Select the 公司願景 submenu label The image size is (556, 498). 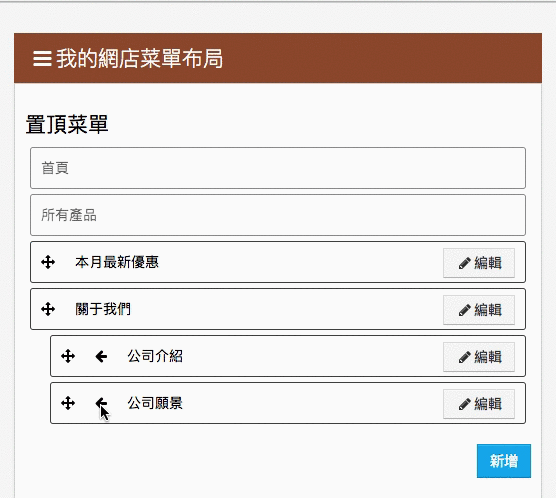coord(155,403)
